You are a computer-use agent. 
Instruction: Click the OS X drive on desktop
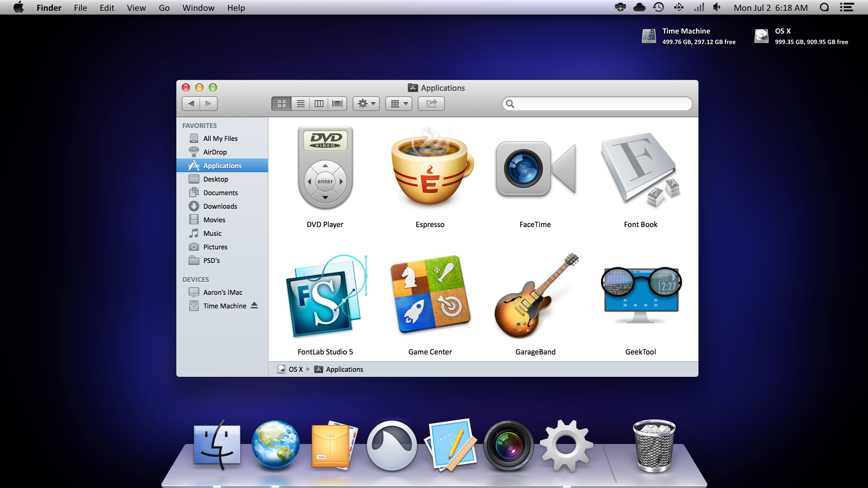point(801,36)
